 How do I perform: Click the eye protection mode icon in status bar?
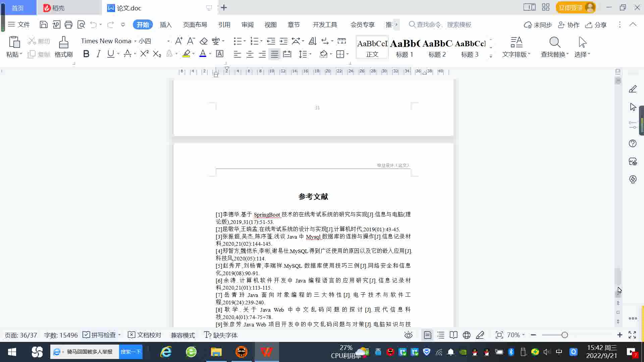click(x=408, y=335)
